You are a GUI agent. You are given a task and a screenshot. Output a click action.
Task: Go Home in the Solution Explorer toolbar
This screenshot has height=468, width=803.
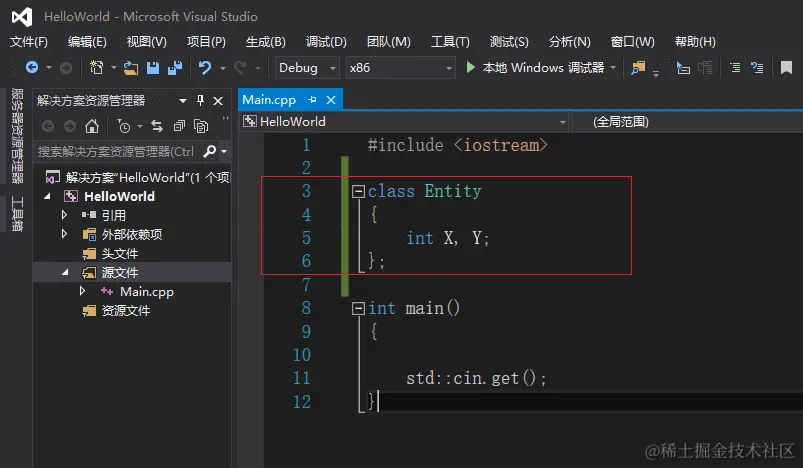(92, 126)
